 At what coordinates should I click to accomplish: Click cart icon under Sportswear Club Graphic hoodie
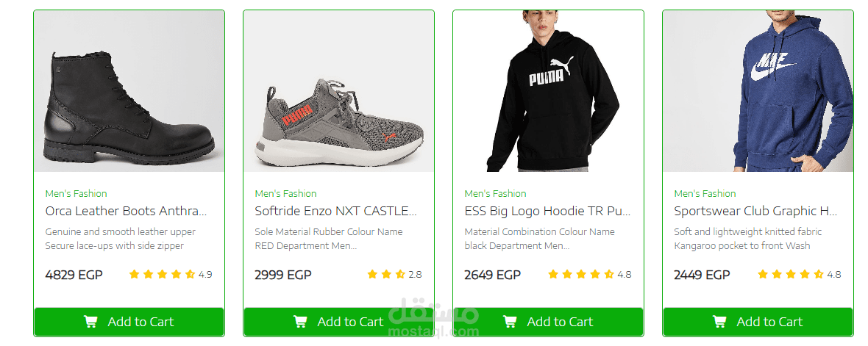[719, 322]
